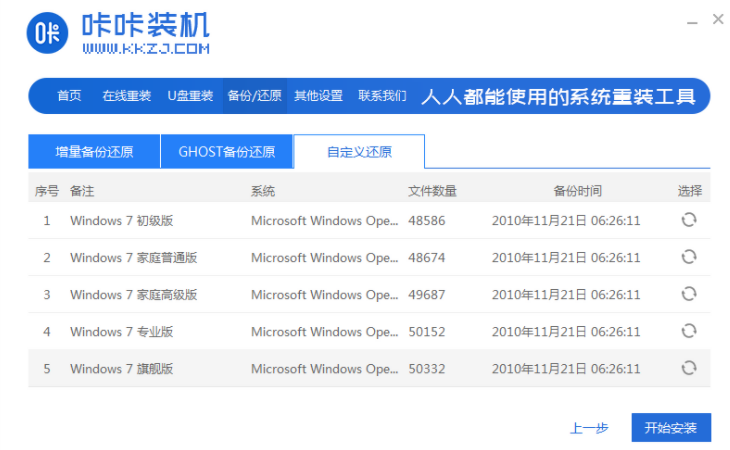
Task: Click the 文件数量 column header
Action: [433, 191]
